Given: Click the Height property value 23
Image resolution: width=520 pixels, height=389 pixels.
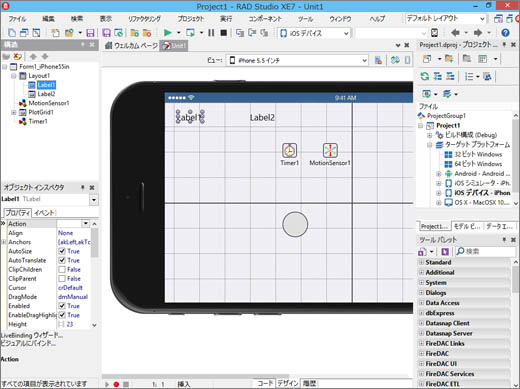Looking at the screenshot, I should click(x=69, y=324).
